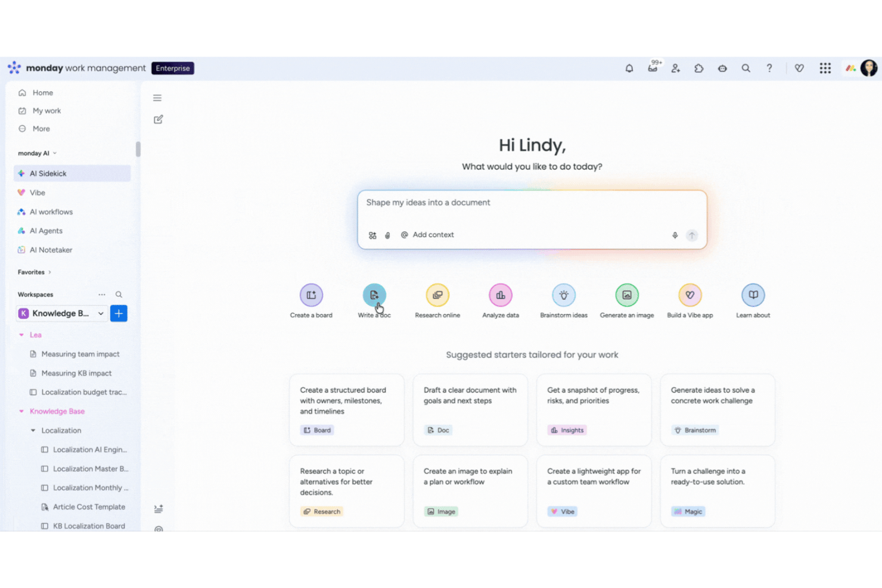Open the Knowledge B... workspace dropdown
This screenshot has height=588, width=882.
pyautogui.click(x=62, y=313)
